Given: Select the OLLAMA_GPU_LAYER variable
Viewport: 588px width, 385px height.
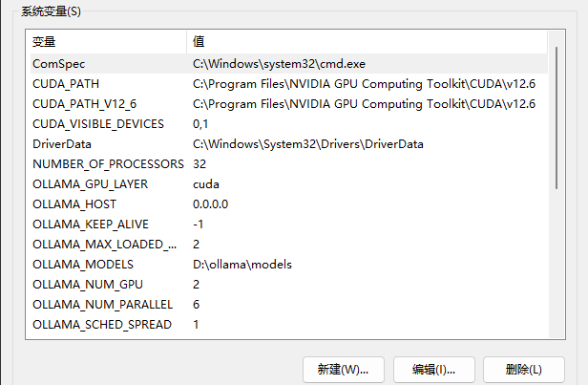Looking at the screenshot, I should [288, 184].
